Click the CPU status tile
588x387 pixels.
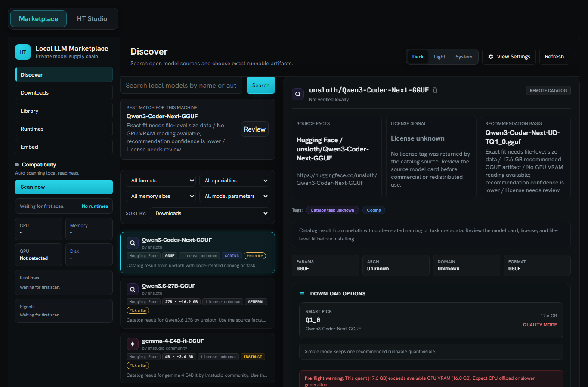pos(39,229)
